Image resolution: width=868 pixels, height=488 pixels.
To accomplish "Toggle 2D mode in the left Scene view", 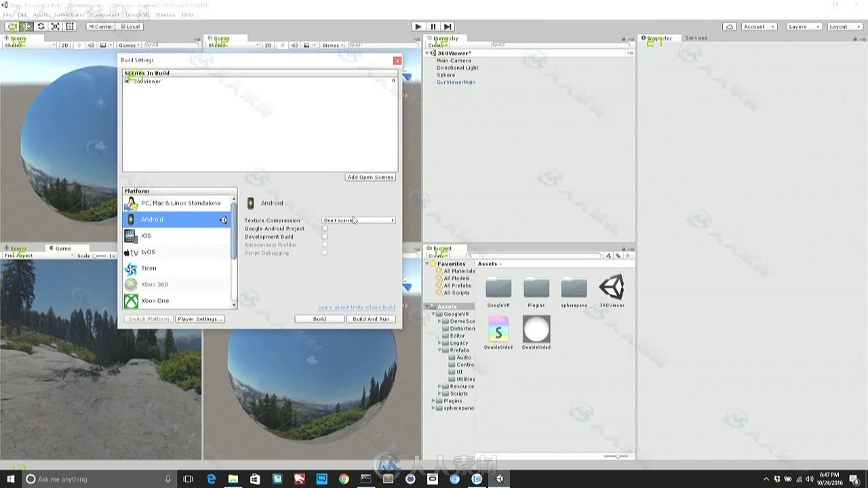I will pyautogui.click(x=64, y=45).
